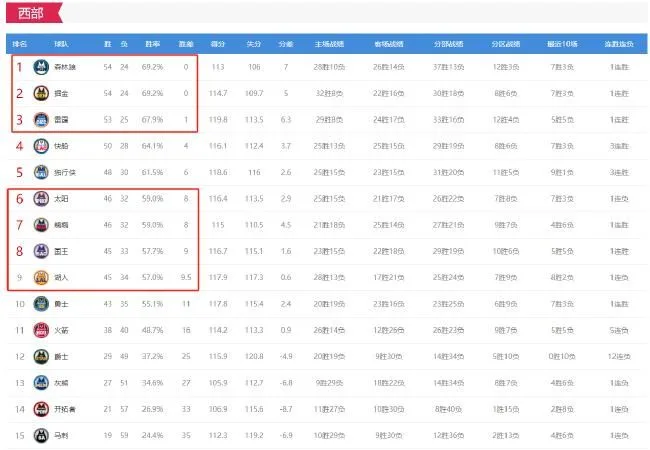Click the 8胜40负 conference record for 开拓者
This screenshot has height=450, width=650.
pos(449,409)
